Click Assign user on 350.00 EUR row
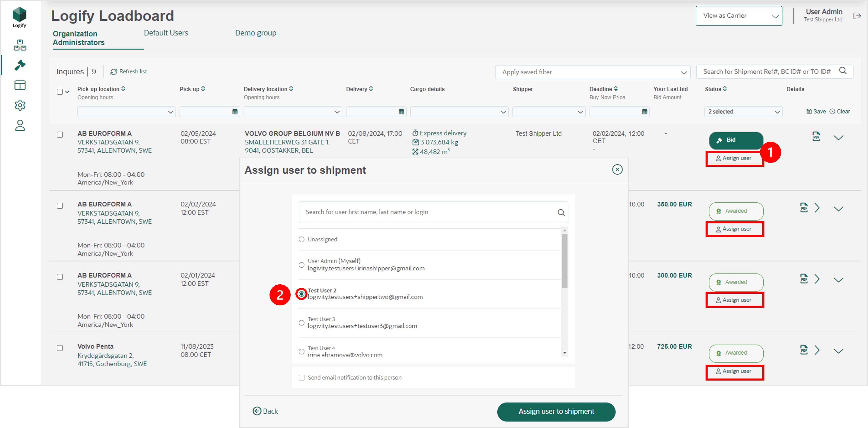 click(x=734, y=229)
